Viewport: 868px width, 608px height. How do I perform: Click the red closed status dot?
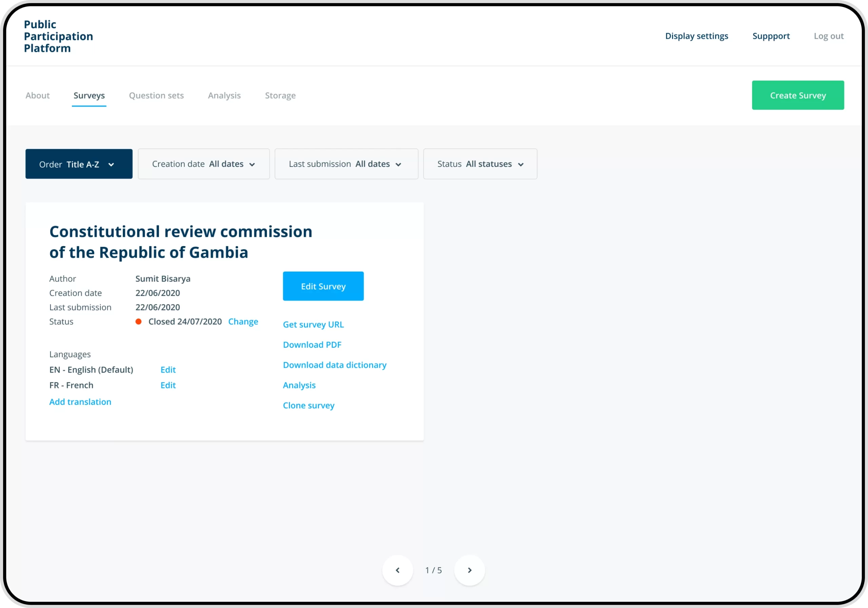click(x=138, y=322)
